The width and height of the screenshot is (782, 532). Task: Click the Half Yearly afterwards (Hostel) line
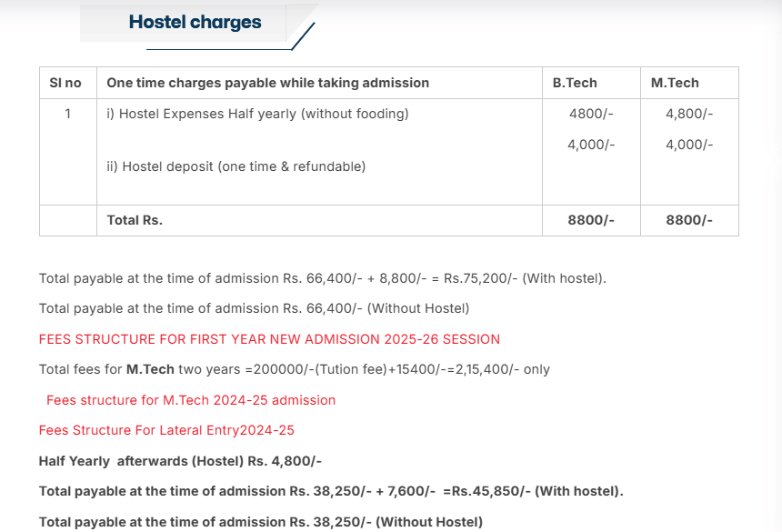(x=180, y=461)
